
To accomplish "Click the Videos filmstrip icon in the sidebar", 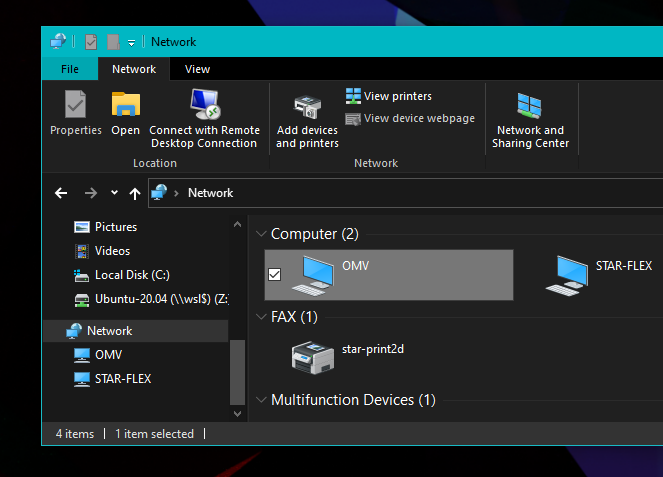I will click(82, 251).
